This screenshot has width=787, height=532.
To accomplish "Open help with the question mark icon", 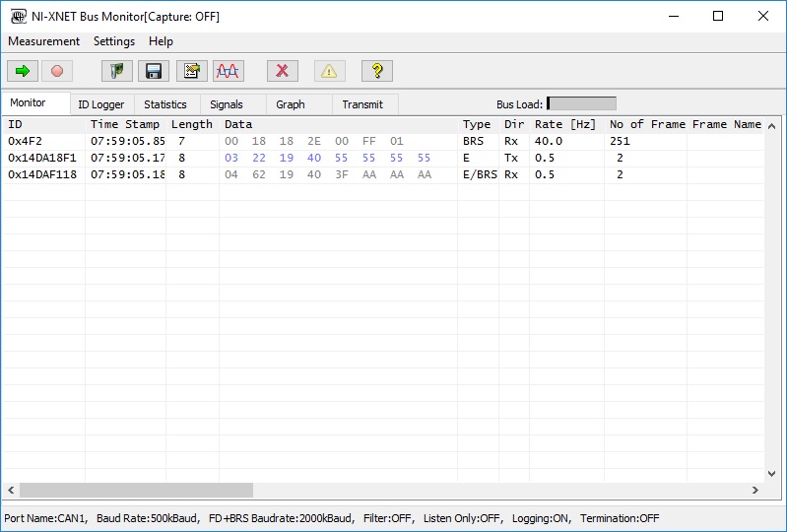I will pyautogui.click(x=377, y=71).
